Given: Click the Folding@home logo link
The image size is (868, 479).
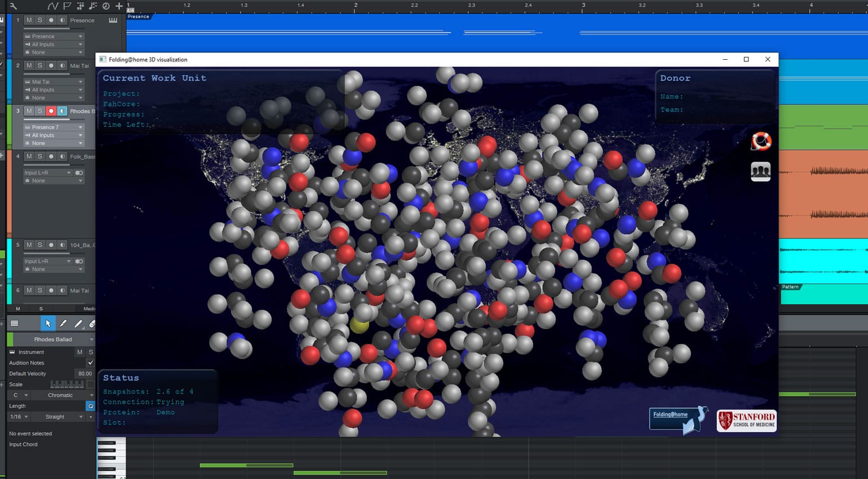Looking at the screenshot, I should (x=678, y=420).
